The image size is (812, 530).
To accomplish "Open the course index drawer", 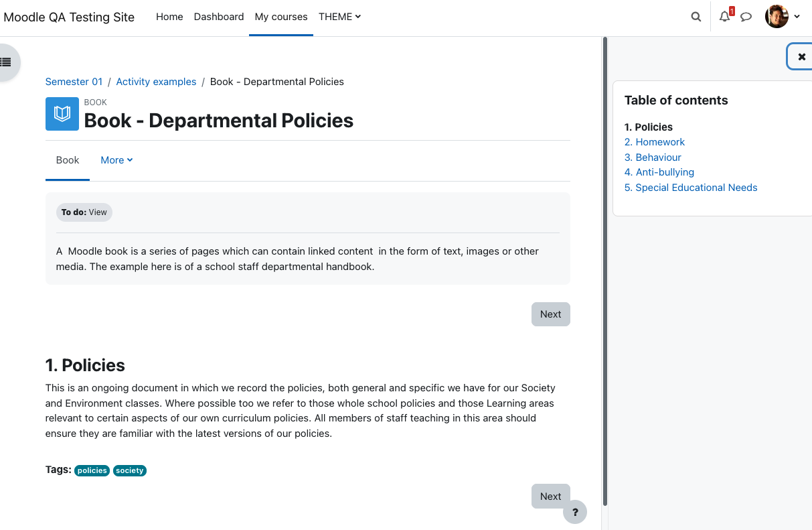I will (x=7, y=62).
